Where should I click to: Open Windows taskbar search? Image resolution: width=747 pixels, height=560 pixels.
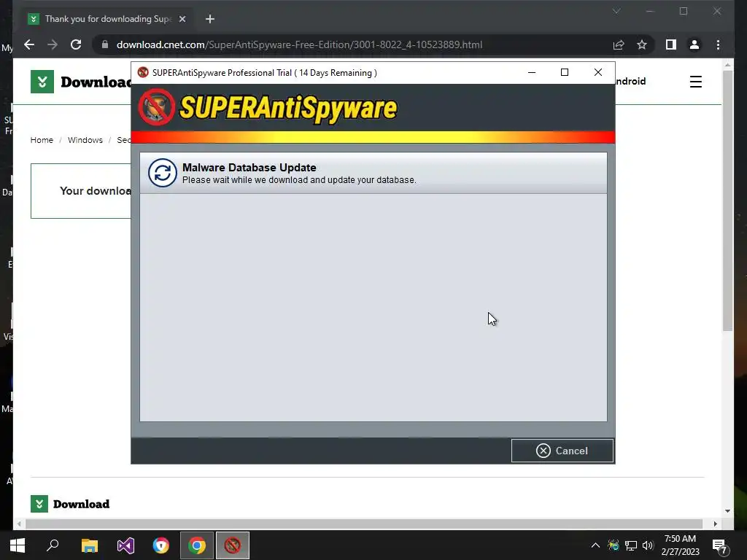click(53, 545)
